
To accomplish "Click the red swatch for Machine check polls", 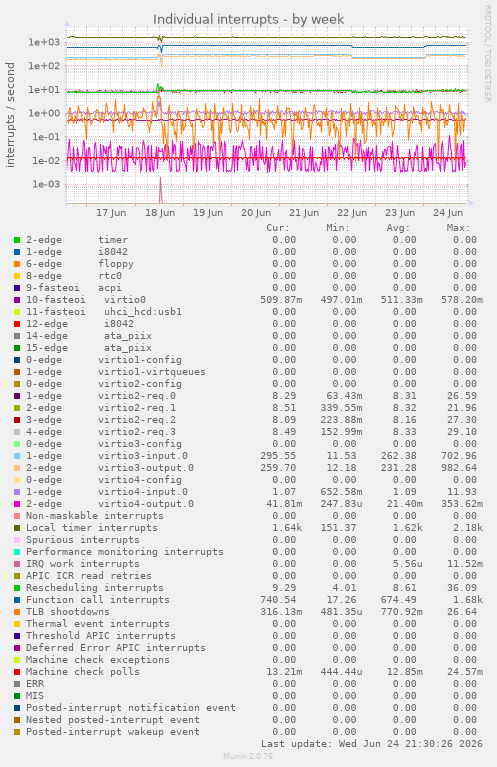I will (x=17, y=672).
